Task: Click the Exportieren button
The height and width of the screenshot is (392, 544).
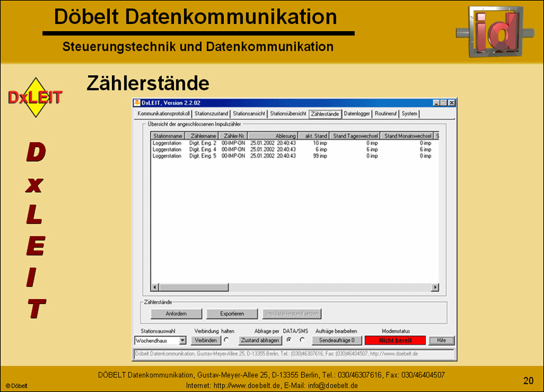Action: coord(232,314)
